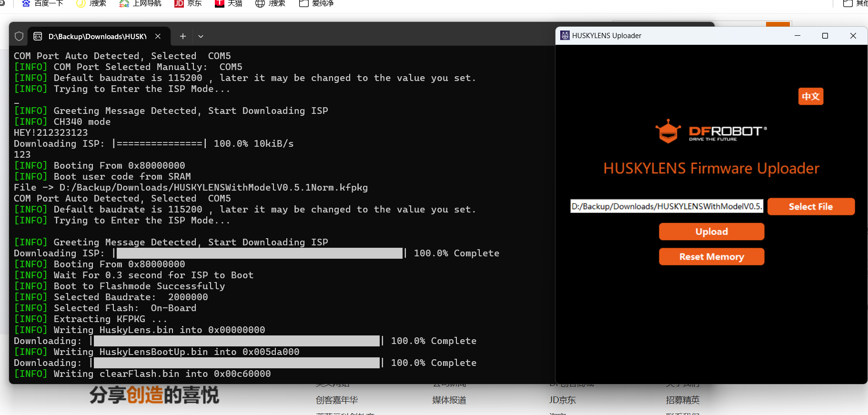This screenshot has width=868, height=415.
Task: Switch the uploader language to 中文
Action: [x=810, y=97]
